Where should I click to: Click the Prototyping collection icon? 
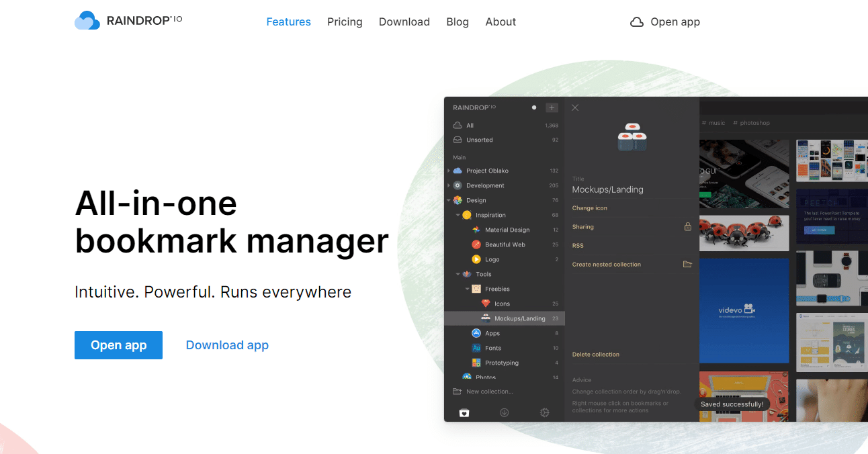476,363
